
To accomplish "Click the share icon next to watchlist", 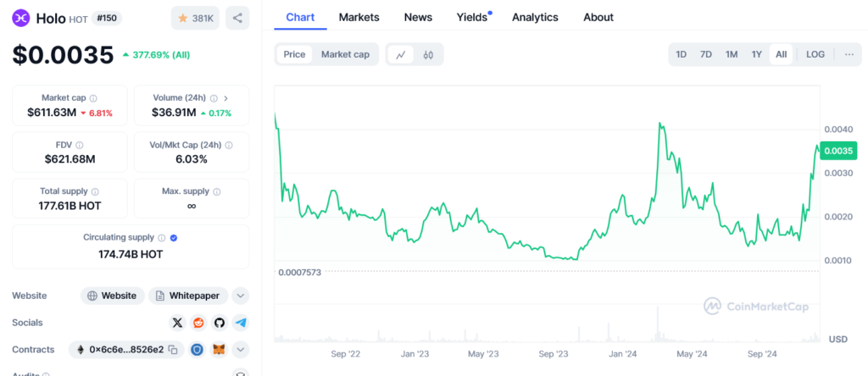I will click(x=237, y=18).
